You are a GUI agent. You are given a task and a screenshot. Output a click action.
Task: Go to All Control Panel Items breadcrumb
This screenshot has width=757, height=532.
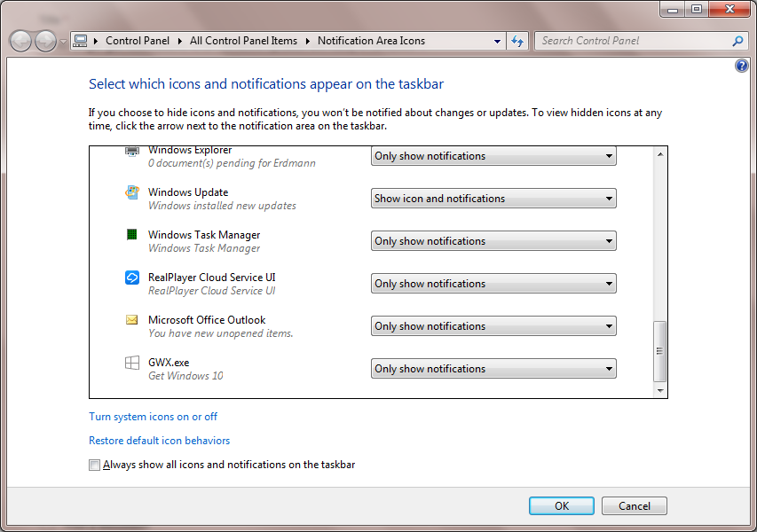coord(243,41)
